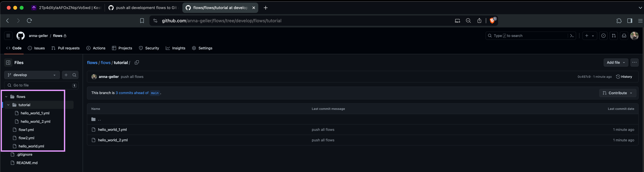Collapse the Files side panel
This screenshot has height=172, width=644.
point(8,63)
